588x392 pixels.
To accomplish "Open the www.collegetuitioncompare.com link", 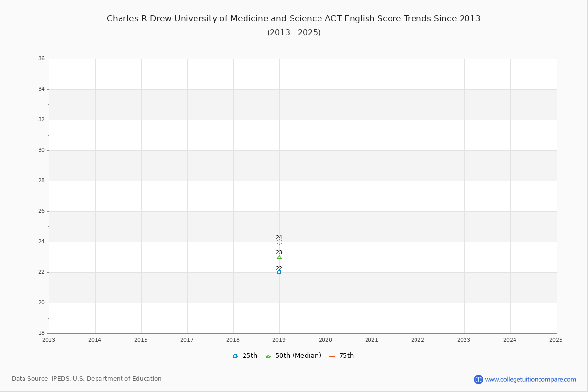I will (531, 379).
